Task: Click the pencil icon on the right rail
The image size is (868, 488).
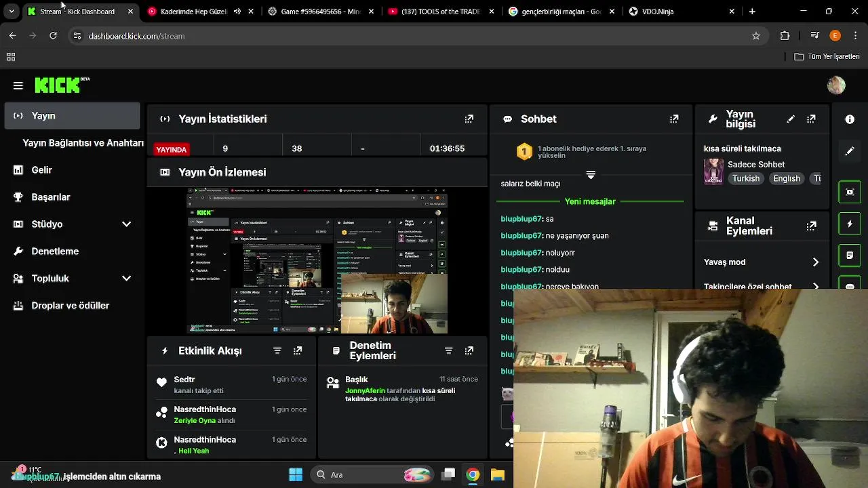Action: point(850,151)
